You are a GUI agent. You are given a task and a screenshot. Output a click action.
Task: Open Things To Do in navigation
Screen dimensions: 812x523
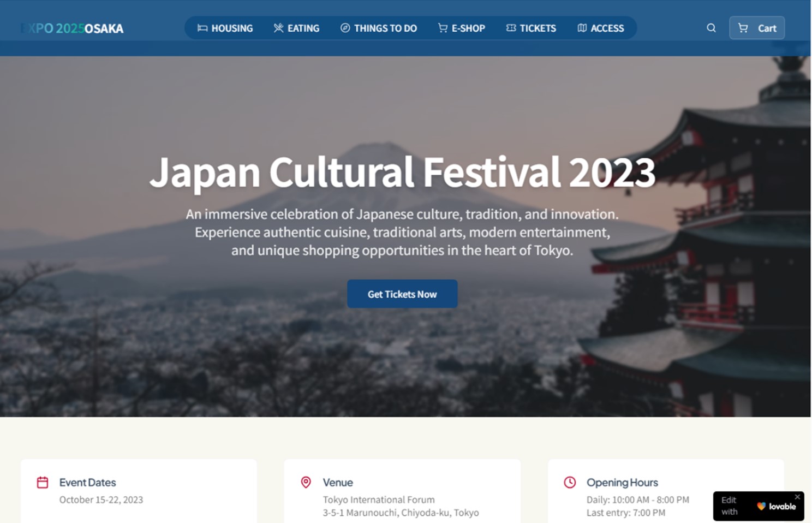point(378,28)
